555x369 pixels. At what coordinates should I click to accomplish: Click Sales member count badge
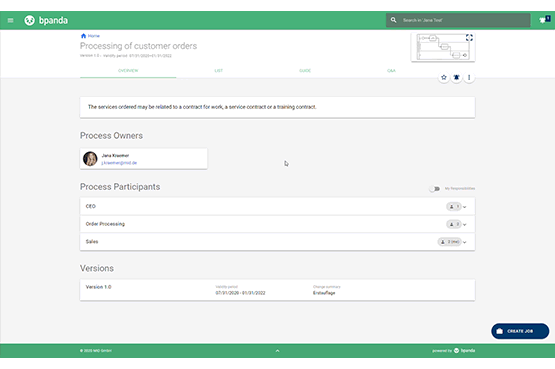pyautogui.click(x=450, y=242)
